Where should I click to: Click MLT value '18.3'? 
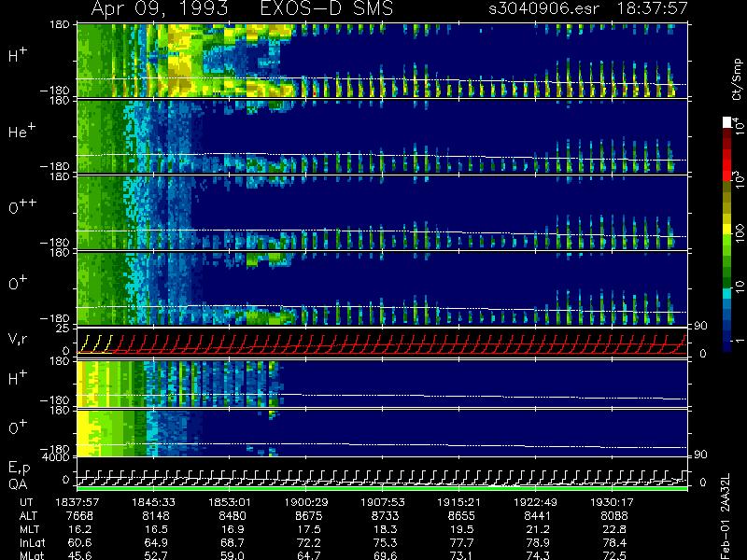(x=388, y=529)
